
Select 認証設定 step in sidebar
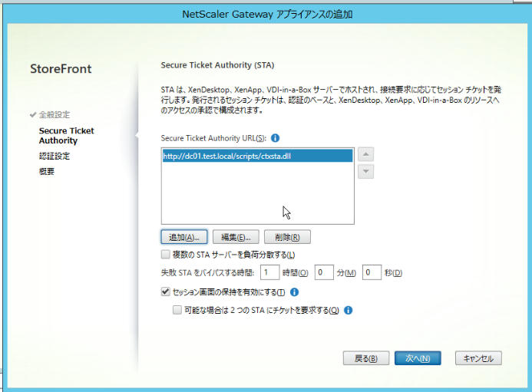click(x=55, y=156)
